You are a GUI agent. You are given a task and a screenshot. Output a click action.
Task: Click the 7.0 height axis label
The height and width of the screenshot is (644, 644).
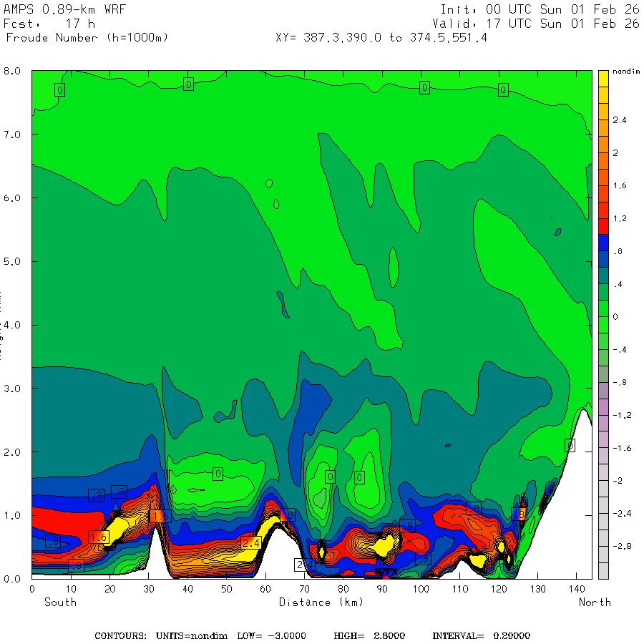click(12, 135)
